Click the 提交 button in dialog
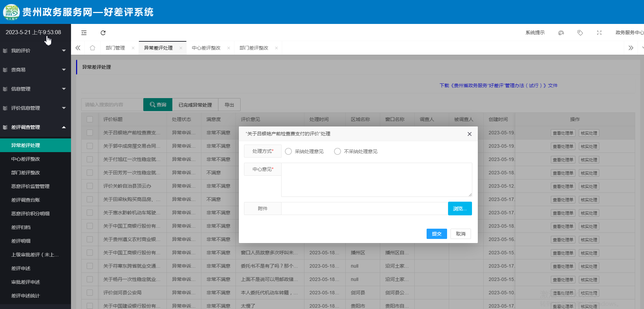This screenshot has height=309, width=644. 437,234
